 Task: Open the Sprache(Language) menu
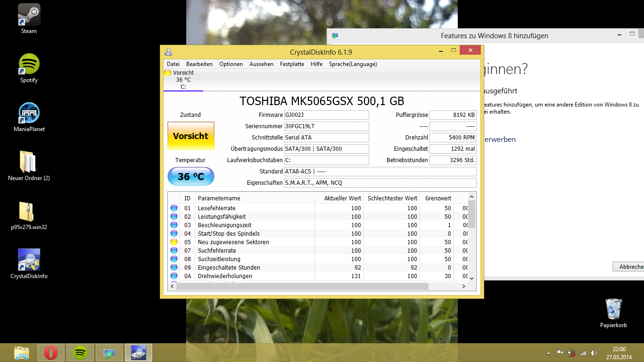pyautogui.click(x=353, y=64)
